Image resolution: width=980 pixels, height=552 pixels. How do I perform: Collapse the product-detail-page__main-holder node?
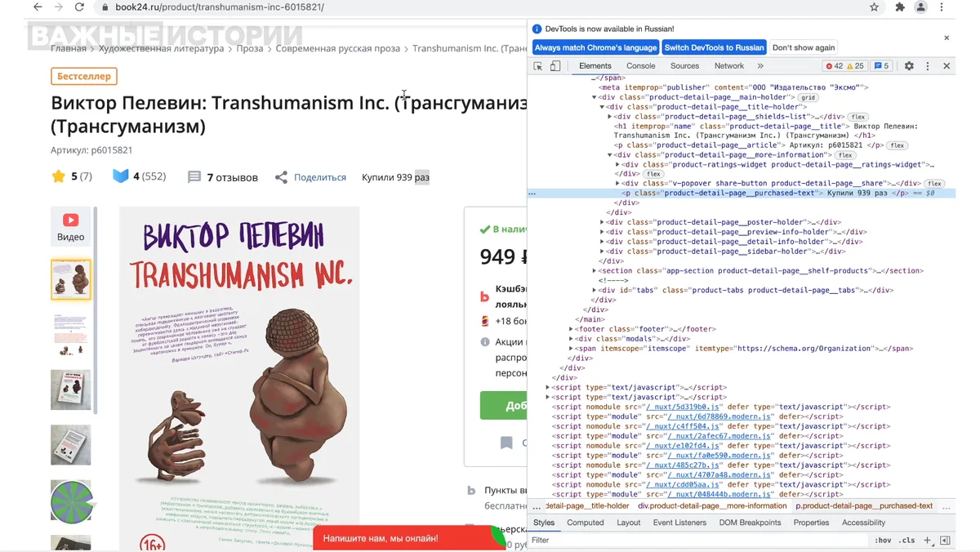pyautogui.click(x=595, y=97)
